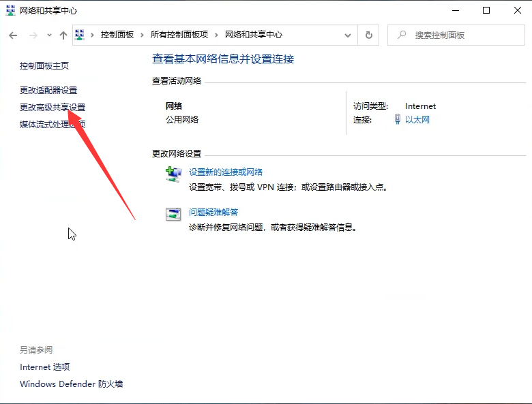
Task: Click the Ethernet plug icon
Action: click(398, 119)
